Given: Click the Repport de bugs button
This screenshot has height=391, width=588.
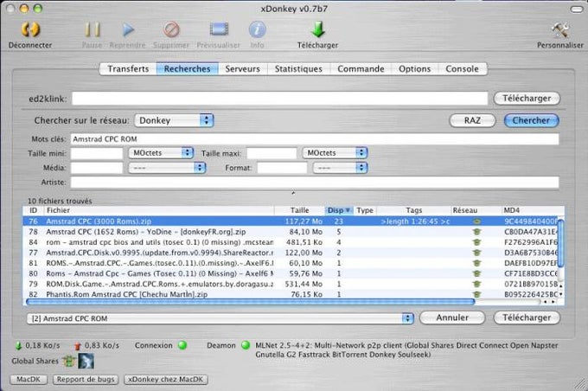Looking at the screenshot, I should click(x=86, y=380).
